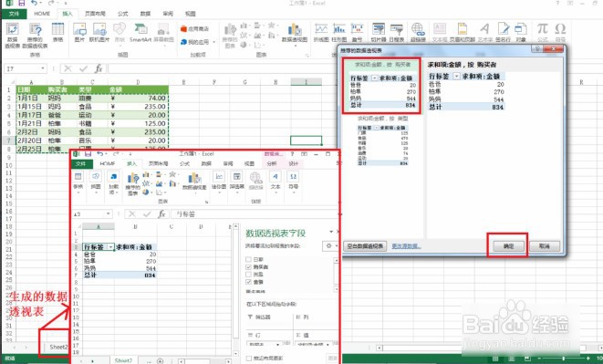Click inset worksheet vertical scrollbar

pos(235,290)
